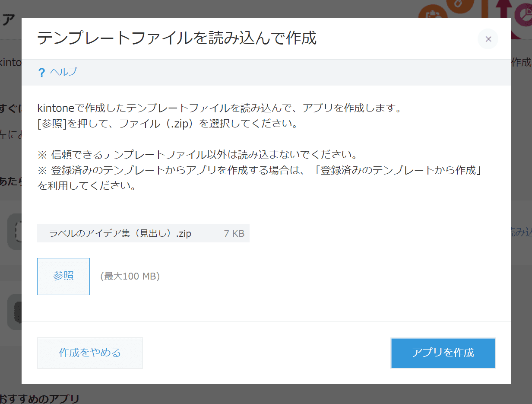The image size is (532, 404).
Task: Click the warning line about 信頼できるテンプレートファイル
Action: [199, 154]
